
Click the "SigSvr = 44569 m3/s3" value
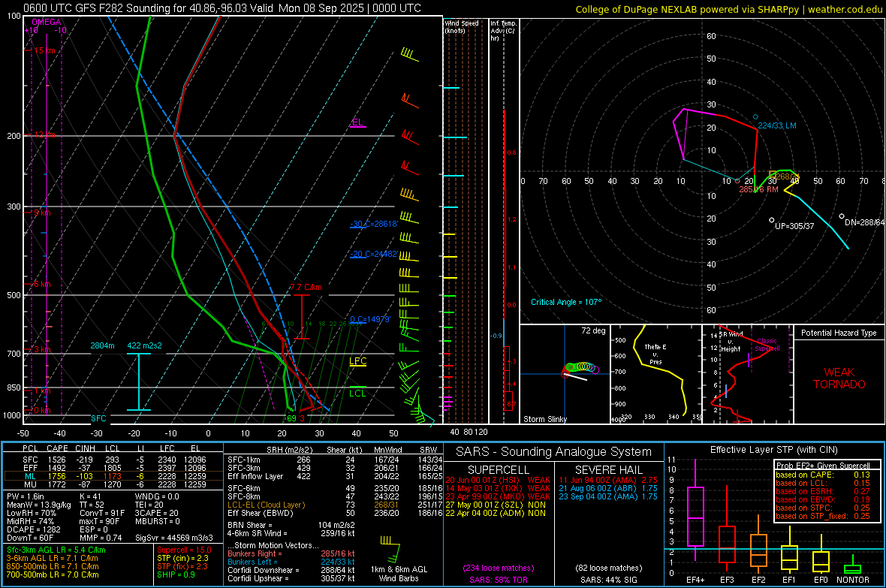click(x=174, y=538)
